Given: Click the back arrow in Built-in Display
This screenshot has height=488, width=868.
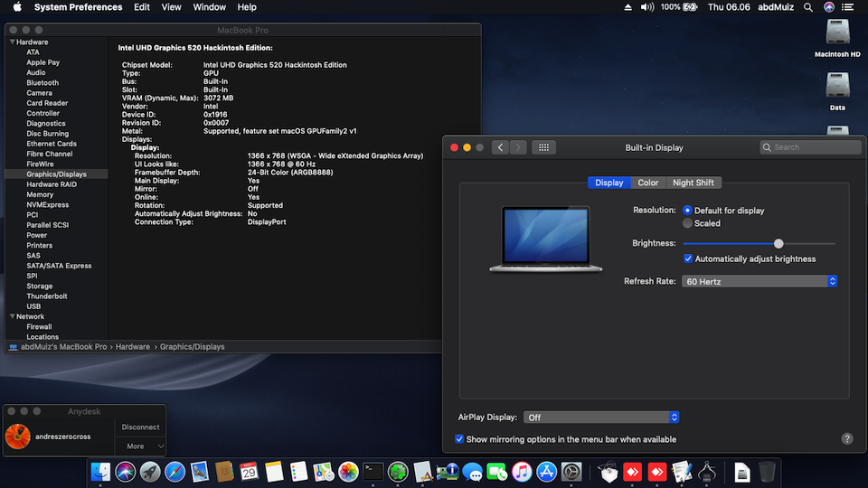Looking at the screenshot, I should coord(501,147).
